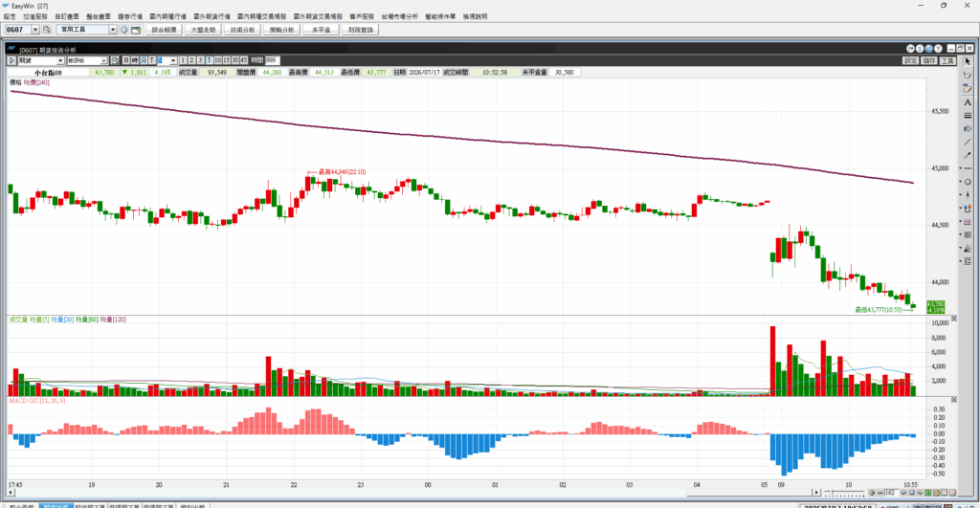Select the arrow pointer tool in drawing sidebar
This screenshot has width=980, height=508.
968,61
